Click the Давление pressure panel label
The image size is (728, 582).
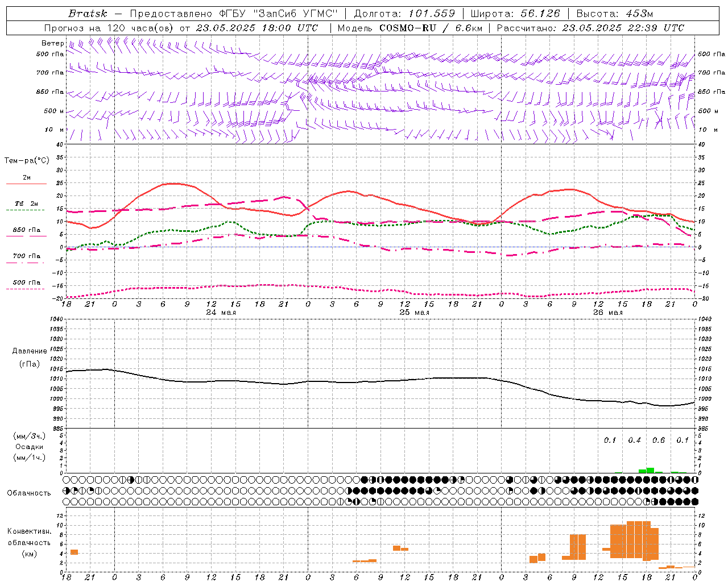coord(30,351)
